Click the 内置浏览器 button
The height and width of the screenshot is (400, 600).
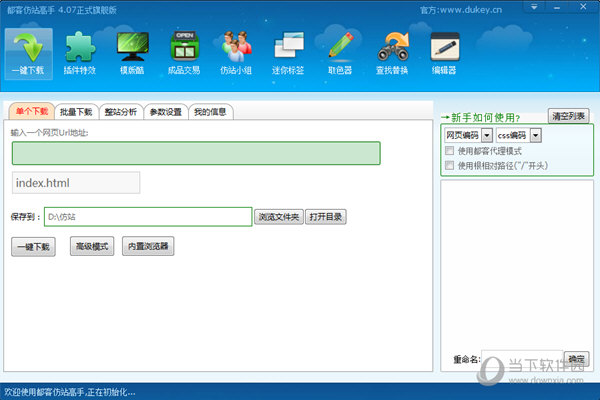click(x=148, y=246)
